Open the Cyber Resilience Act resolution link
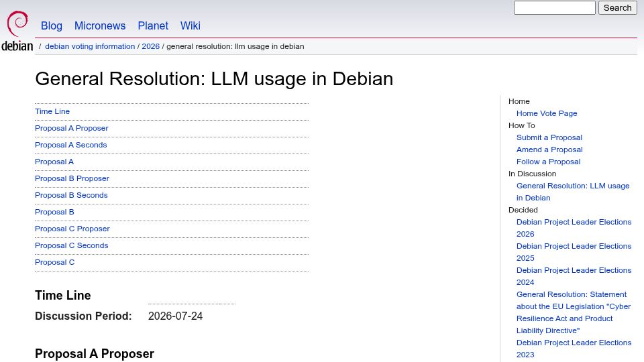This screenshot has width=644, height=362. tap(574, 312)
